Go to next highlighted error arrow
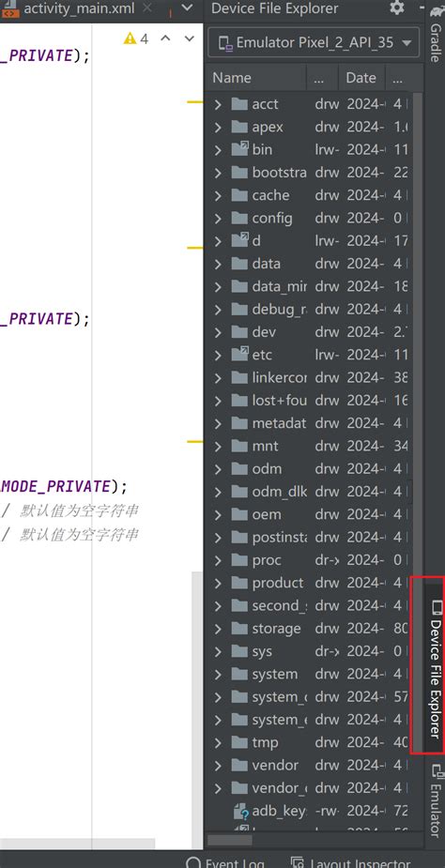Screen dimensions: 445x868 [190, 38]
